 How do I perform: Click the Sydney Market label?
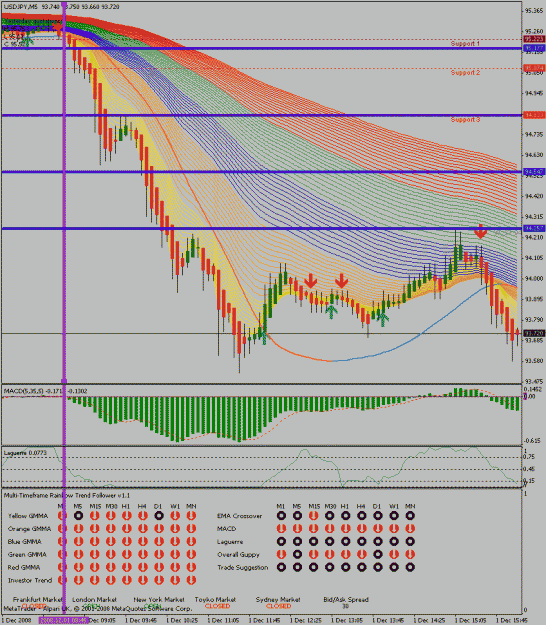coord(278,599)
